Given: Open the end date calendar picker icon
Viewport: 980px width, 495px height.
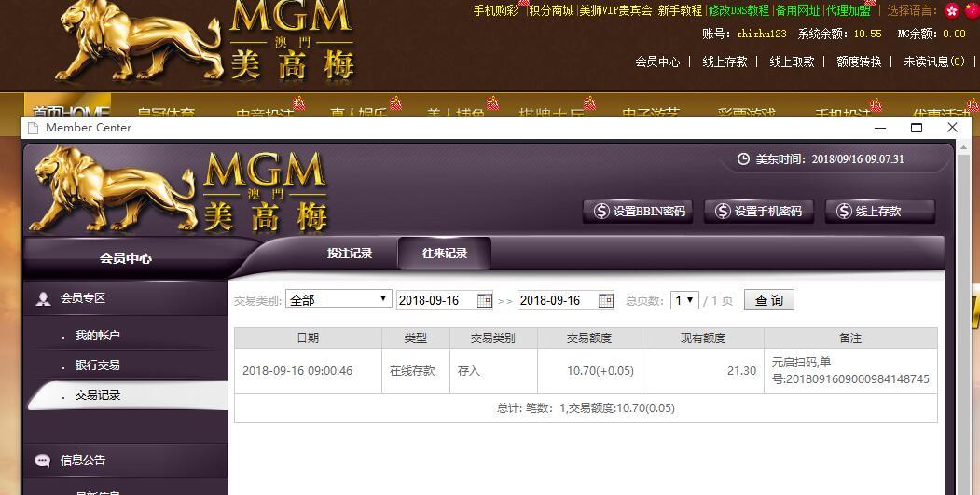Looking at the screenshot, I should 606,300.
